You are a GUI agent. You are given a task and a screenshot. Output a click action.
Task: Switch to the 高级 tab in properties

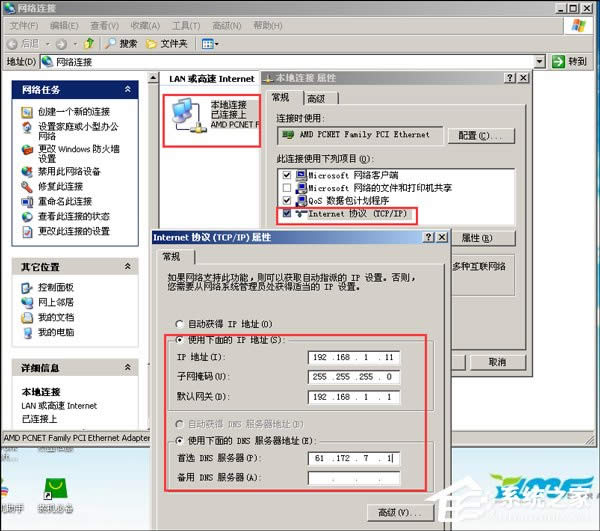coord(318,98)
